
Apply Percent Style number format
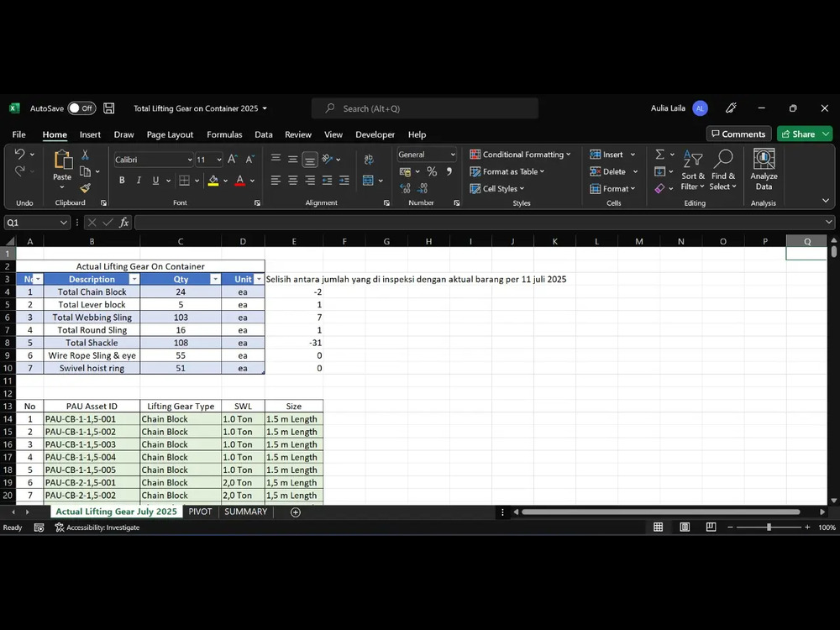coord(432,171)
